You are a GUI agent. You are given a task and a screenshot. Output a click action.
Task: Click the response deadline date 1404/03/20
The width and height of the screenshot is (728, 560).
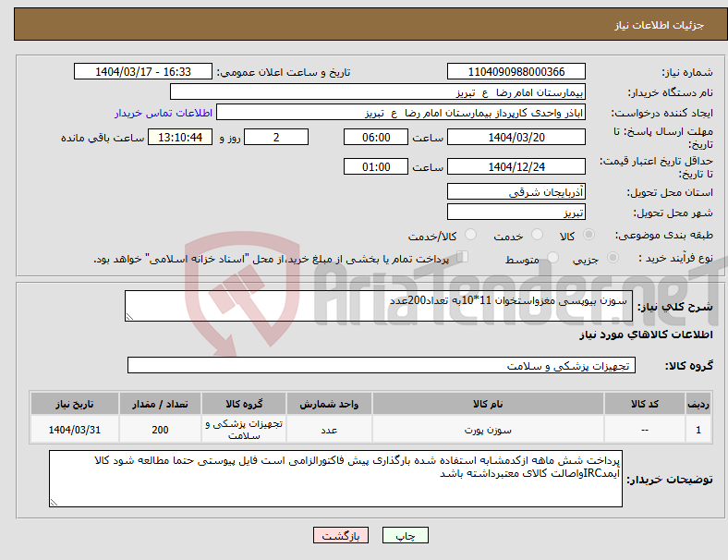[x=516, y=137]
